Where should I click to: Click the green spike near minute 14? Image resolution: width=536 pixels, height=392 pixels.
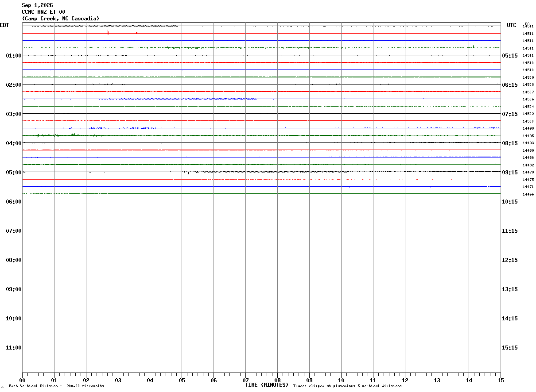tap(474, 46)
